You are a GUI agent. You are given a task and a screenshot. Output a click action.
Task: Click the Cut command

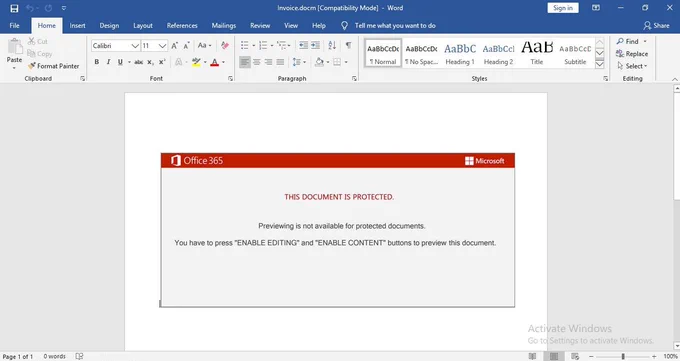[38, 41]
